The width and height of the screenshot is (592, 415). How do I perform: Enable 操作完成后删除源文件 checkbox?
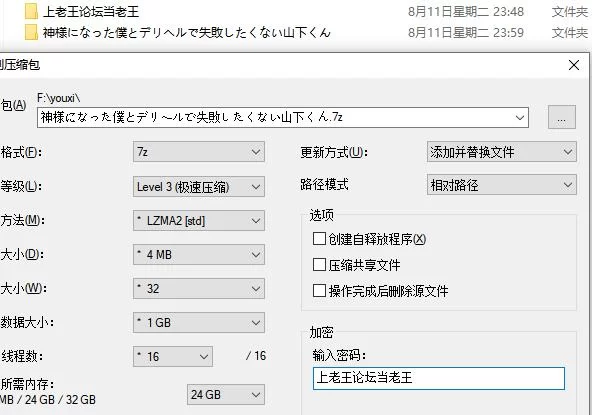pos(319,291)
